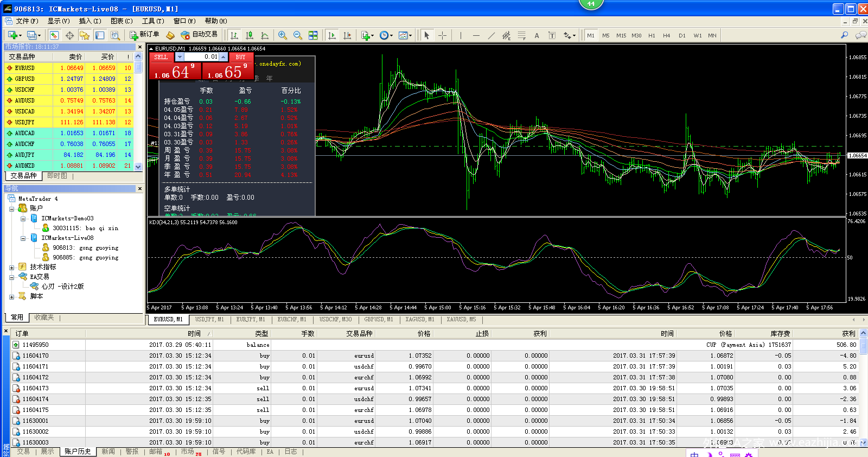Select the GBPUSD row in Market Watch

69,79
